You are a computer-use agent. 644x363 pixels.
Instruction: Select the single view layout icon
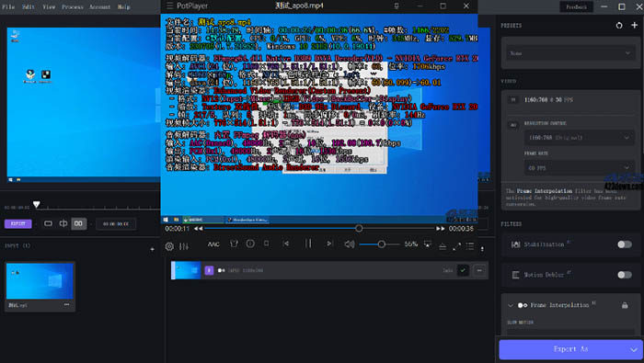tap(48, 223)
